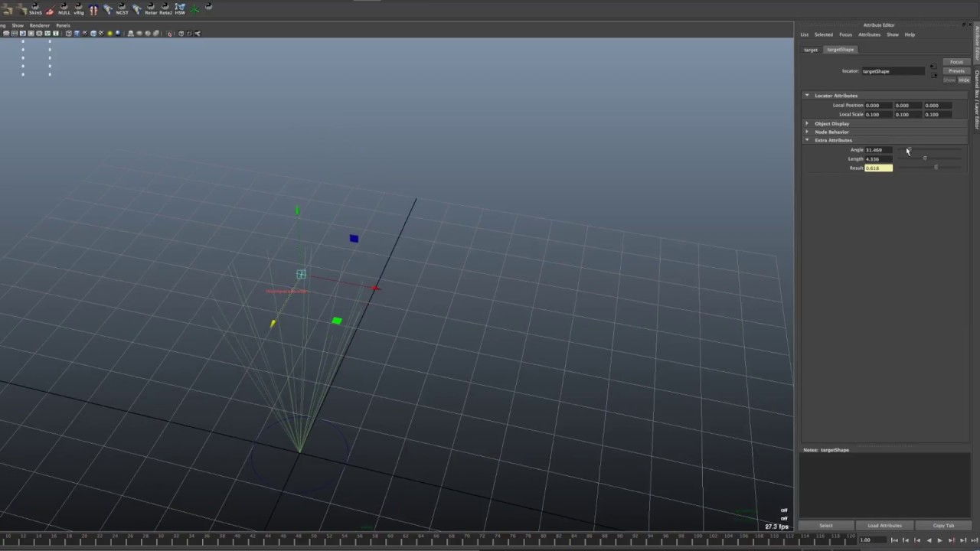Jump to start of playback range
Viewport: 980px width, 551px height.
(894, 540)
